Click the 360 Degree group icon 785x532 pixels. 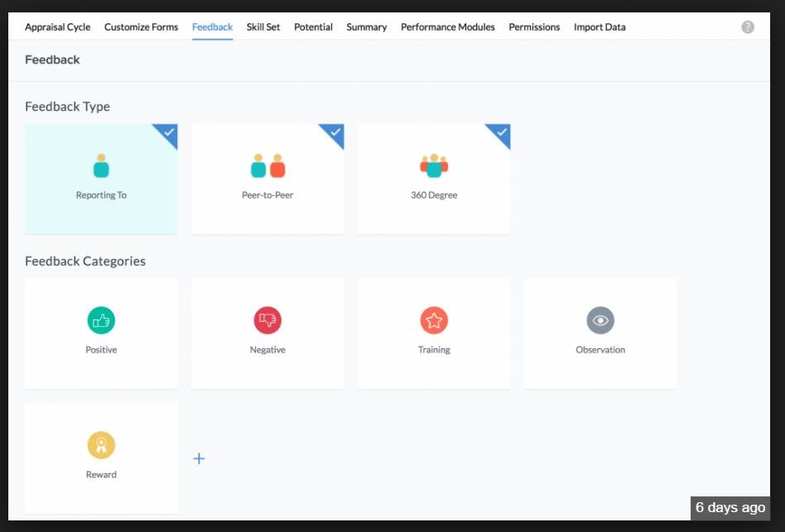pos(434,165)
